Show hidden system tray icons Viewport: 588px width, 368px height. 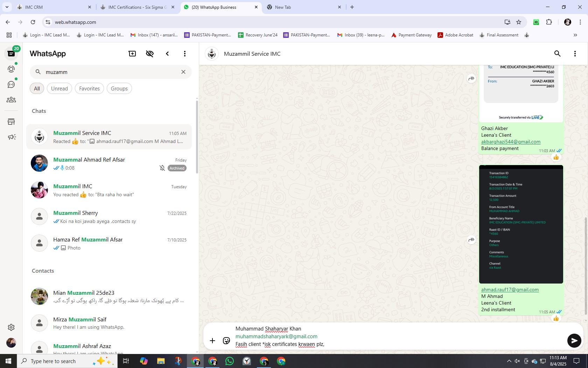tap(509, 361)
